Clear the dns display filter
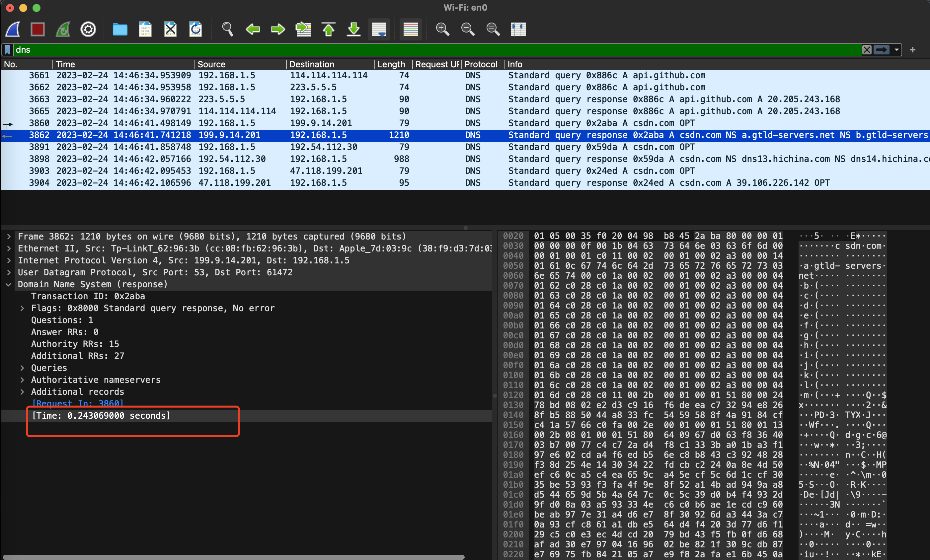This screenshot has height=560, width=930. tap(867, 50)
